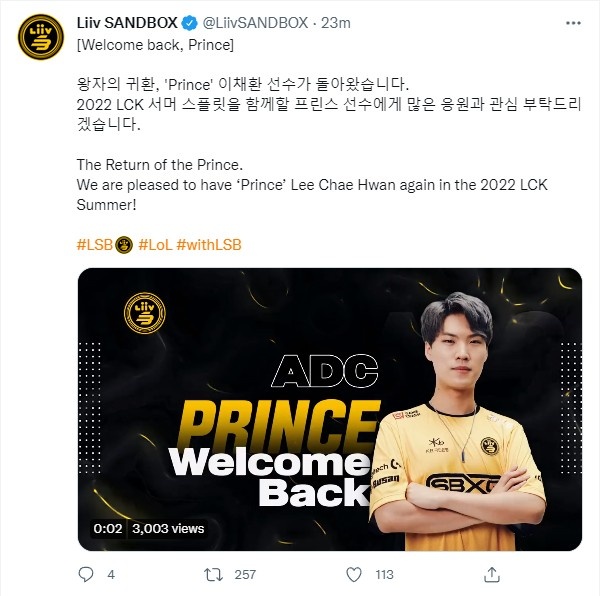The height and width of the screenshot is (596, 601).
Task: Click the LSB hashtag emoji icon
Action: [x=124, y=245]
